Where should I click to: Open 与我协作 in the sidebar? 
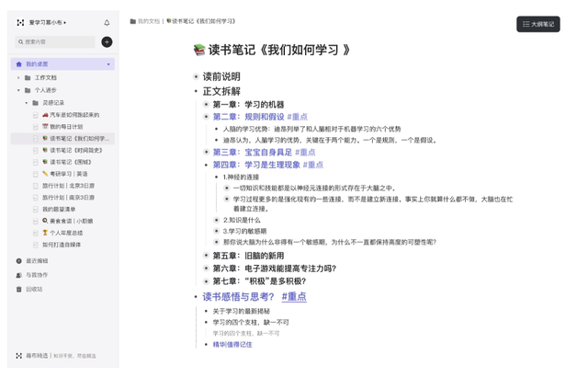37,275
